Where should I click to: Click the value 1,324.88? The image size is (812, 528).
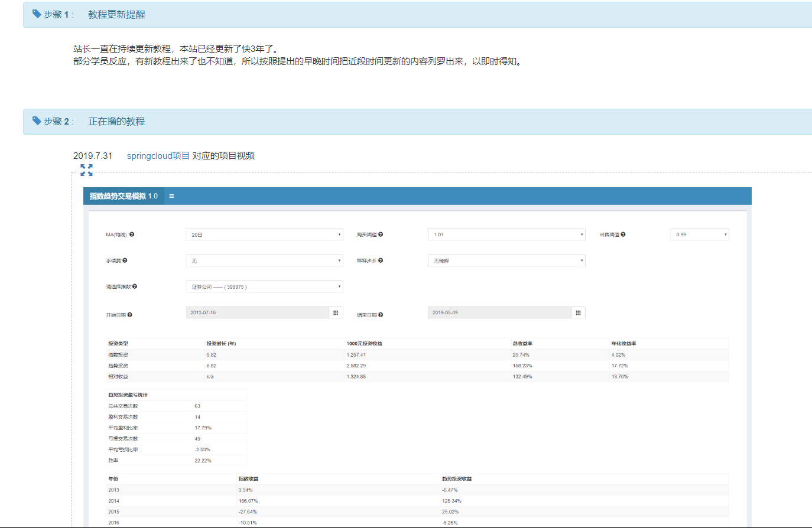coord(356,376)
